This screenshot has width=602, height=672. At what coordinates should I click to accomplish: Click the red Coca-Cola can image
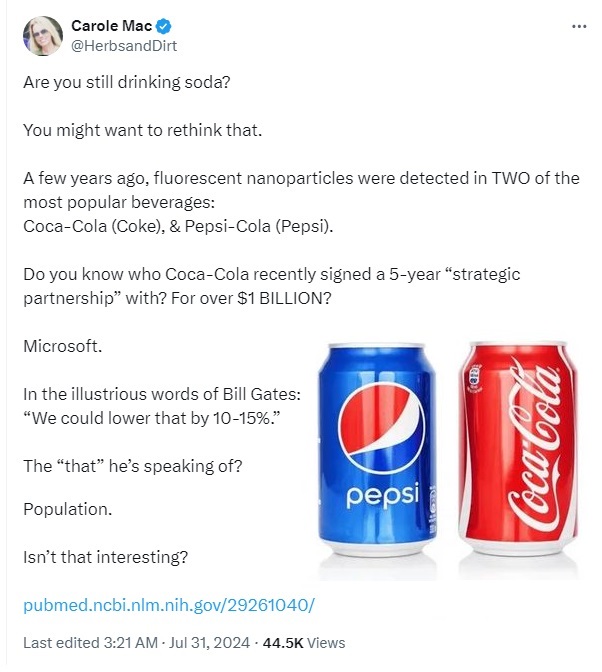(x=518, y=447)
